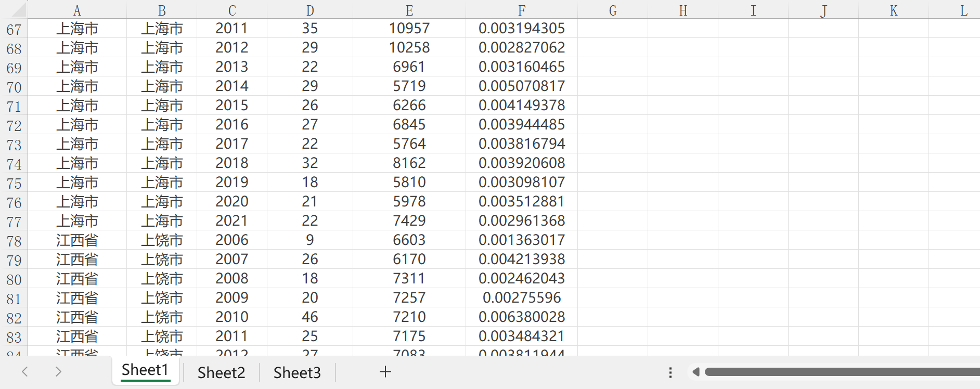This screenshot has width=980, height=389.
Task: Select row 67 header
Action: (14, 29)
